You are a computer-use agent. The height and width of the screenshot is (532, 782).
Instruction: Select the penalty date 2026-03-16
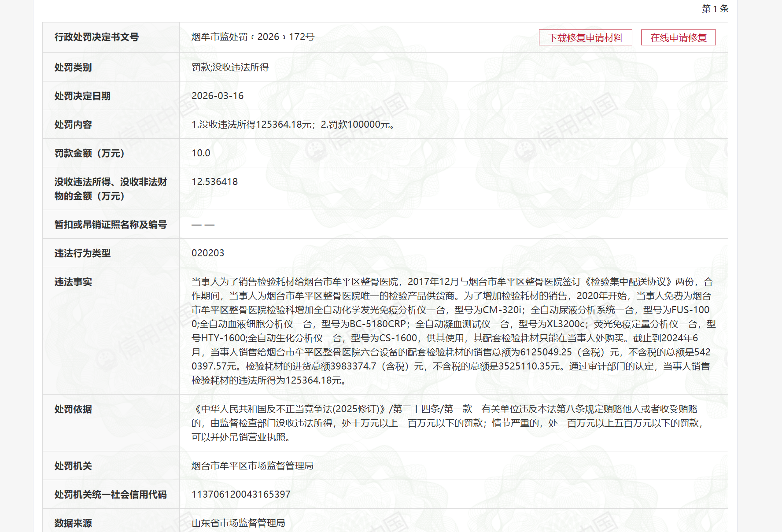tap(218, 96)
